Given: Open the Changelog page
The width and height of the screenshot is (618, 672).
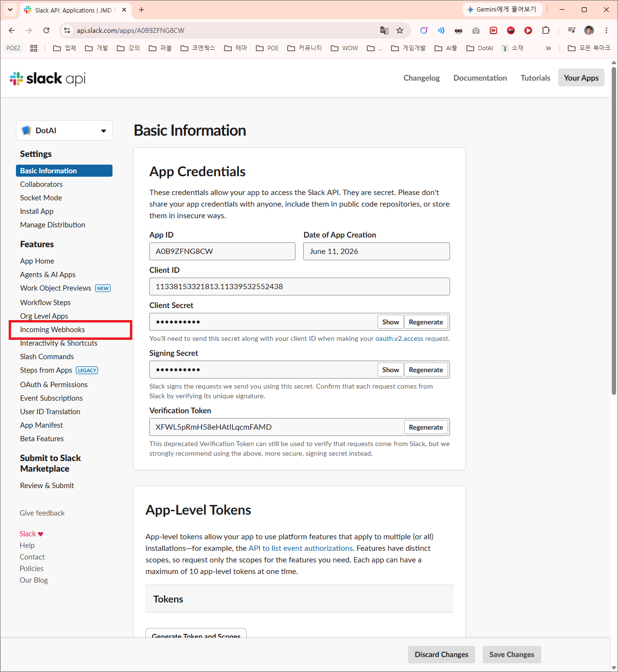Looking at the screenshot, I should (x=421, y=78).
